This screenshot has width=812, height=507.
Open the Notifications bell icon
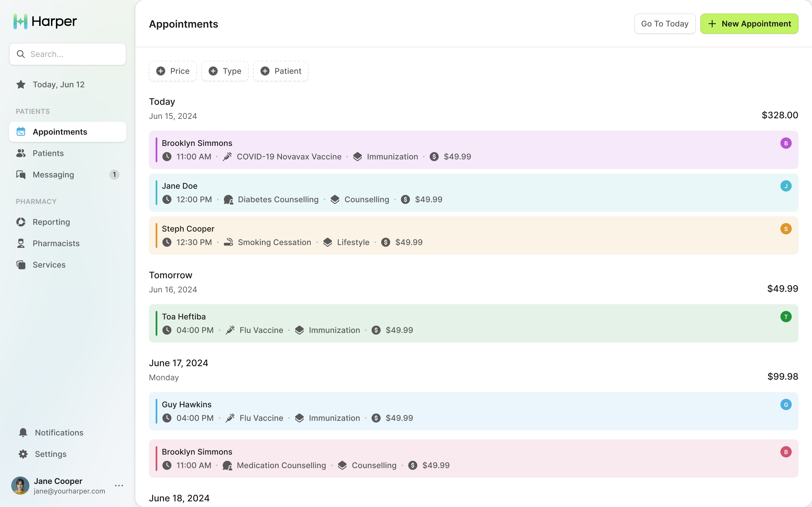click(x=23, y=433)
